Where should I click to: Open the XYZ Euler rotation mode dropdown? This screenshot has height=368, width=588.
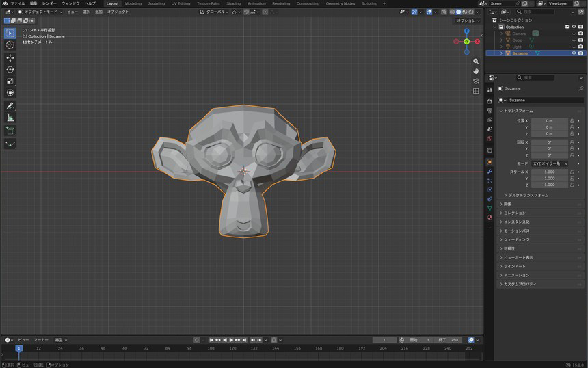click(550, 163)
